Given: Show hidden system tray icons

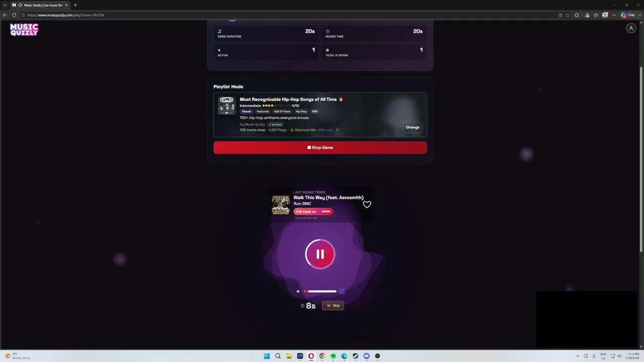Looking at the screenshot, I should [578, 356].
